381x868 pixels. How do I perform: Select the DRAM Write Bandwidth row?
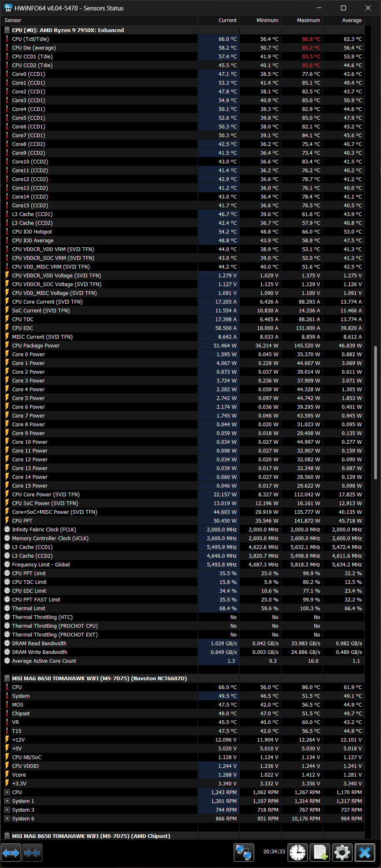coord(183,652)
